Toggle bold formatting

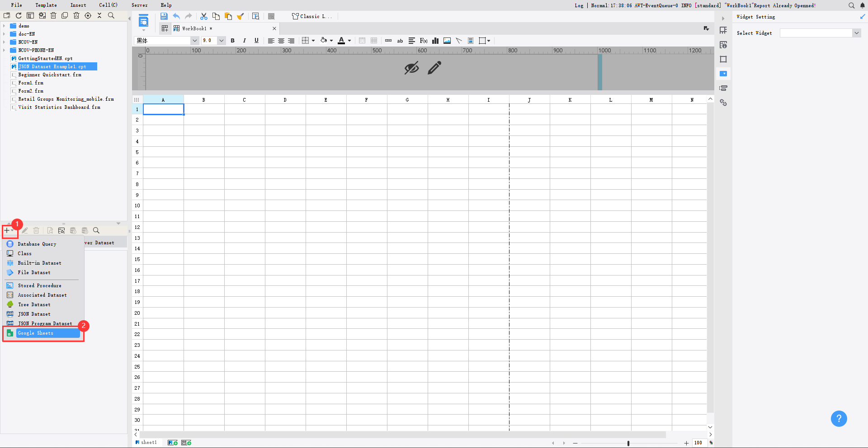(232, 41)
